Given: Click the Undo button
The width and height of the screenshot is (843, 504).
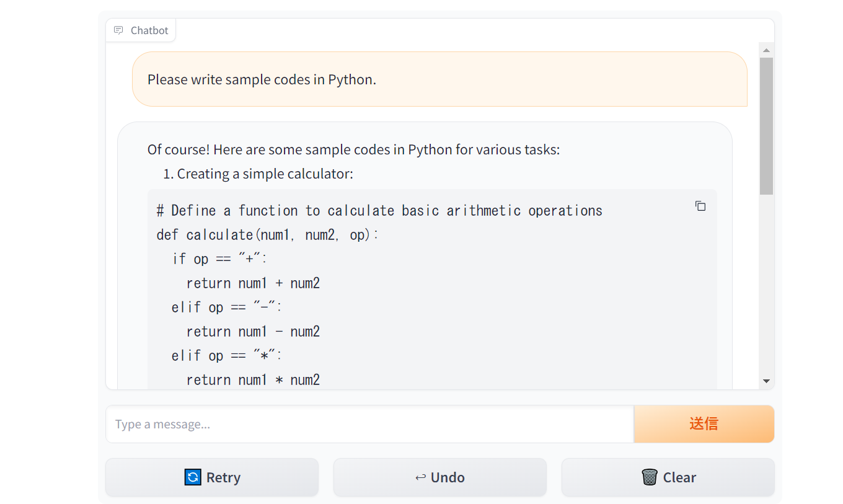Looking at the screenshot, I should click(439, 477).
